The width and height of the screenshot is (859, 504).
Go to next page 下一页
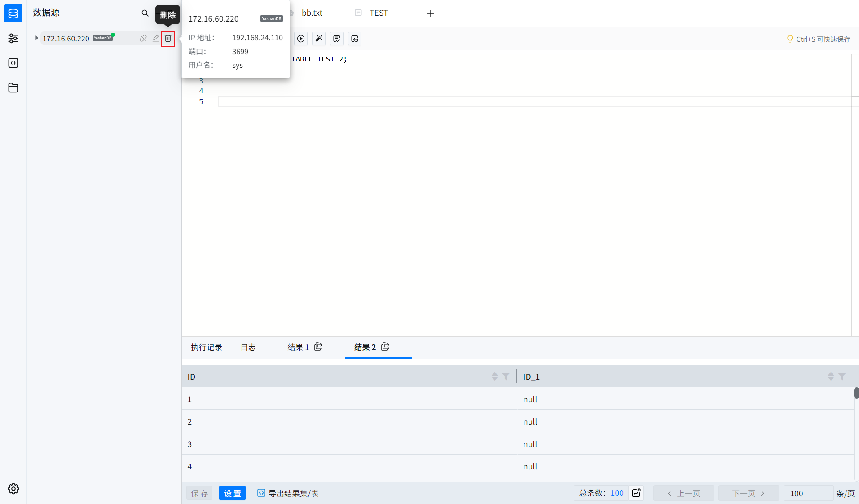749,493
